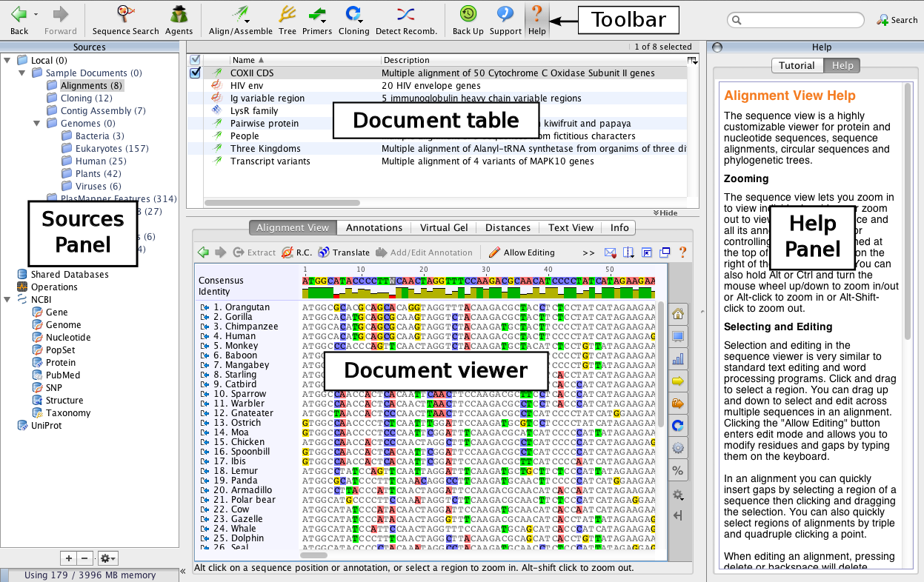Click the monitor display icon in side strip
Viewport: 924px width, 582px height.
click(677, 336)
